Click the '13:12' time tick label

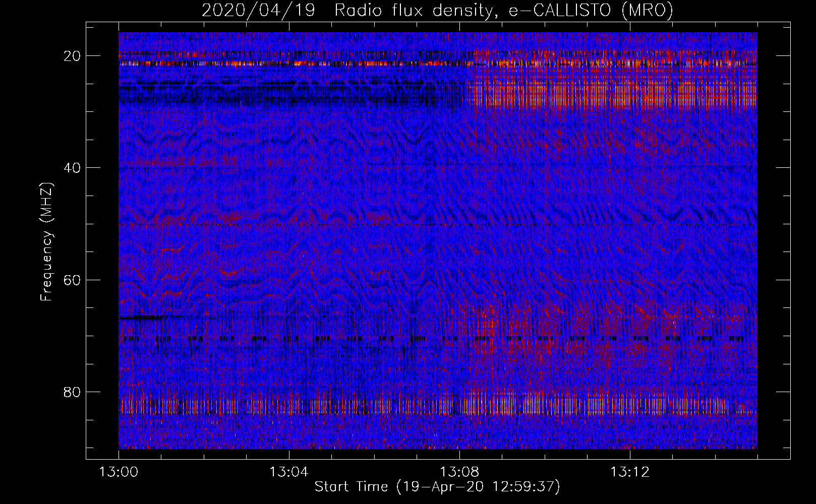[629, 472]
